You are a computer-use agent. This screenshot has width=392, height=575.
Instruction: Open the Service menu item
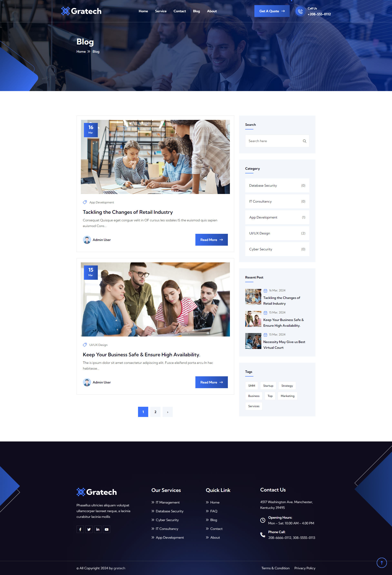coord(160,11)
